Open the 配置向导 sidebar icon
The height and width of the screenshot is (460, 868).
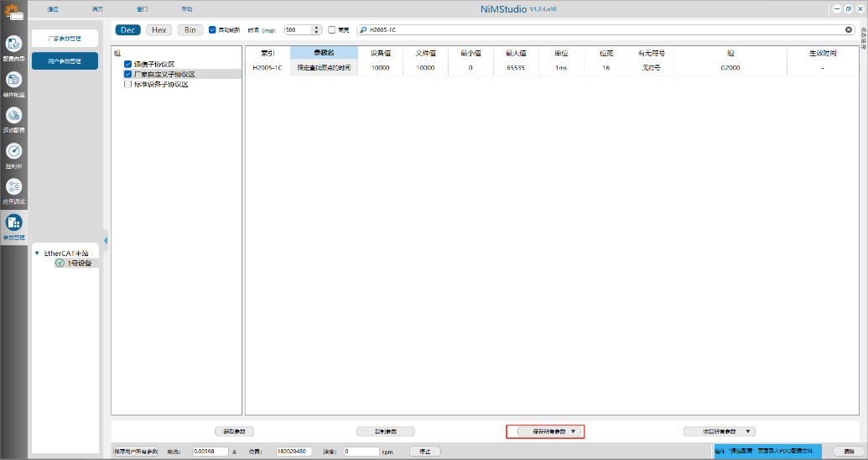[14, 43]
